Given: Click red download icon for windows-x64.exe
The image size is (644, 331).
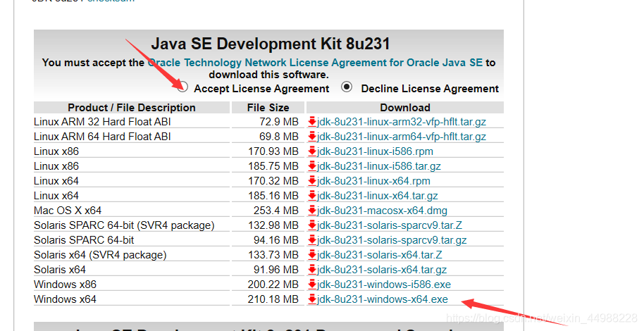Looking at the screenshot, I should [312, 299].
